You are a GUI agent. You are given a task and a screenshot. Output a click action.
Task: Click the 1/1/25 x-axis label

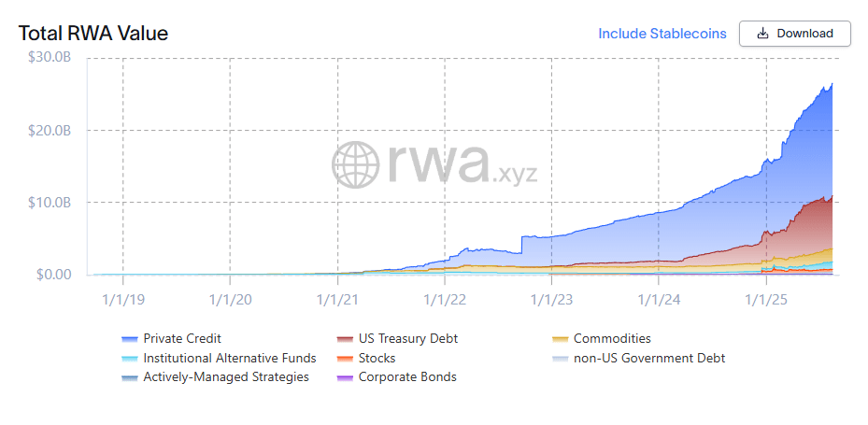tap(766, 299)
